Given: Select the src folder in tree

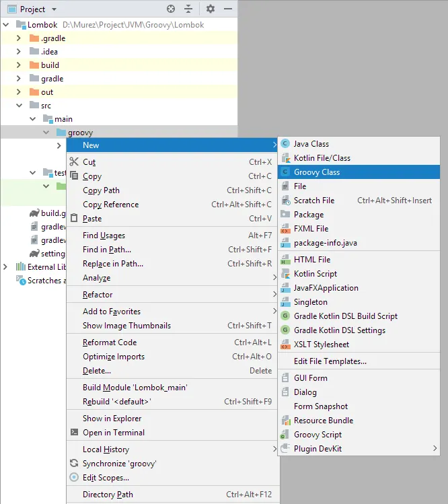Looking at the screenshot, I should pos(46,106).
